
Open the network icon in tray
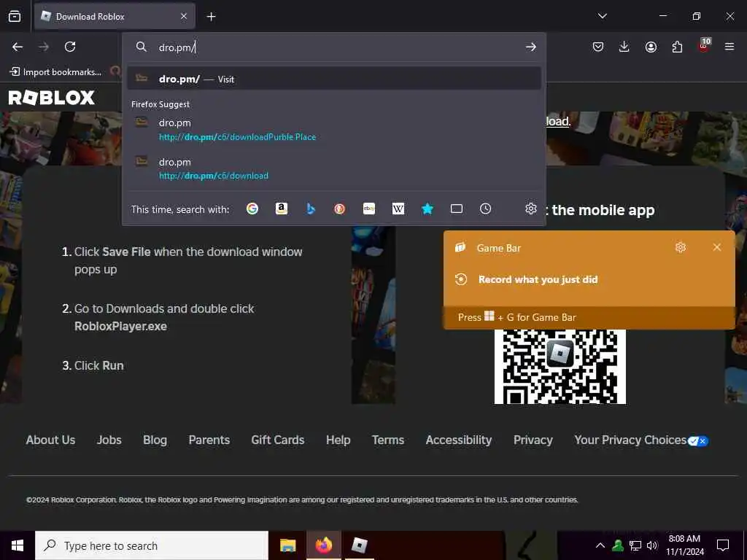[x=635, y=545]
